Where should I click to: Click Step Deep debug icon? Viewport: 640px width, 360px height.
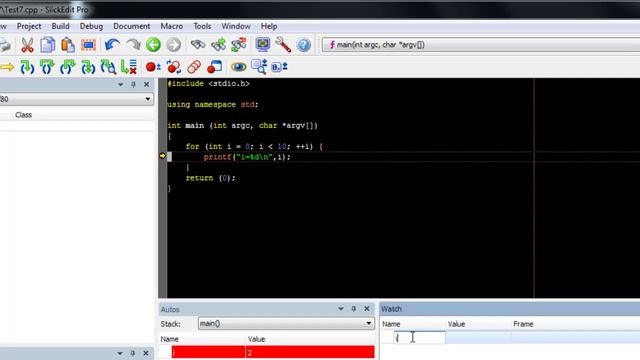[x=88, y=67]
